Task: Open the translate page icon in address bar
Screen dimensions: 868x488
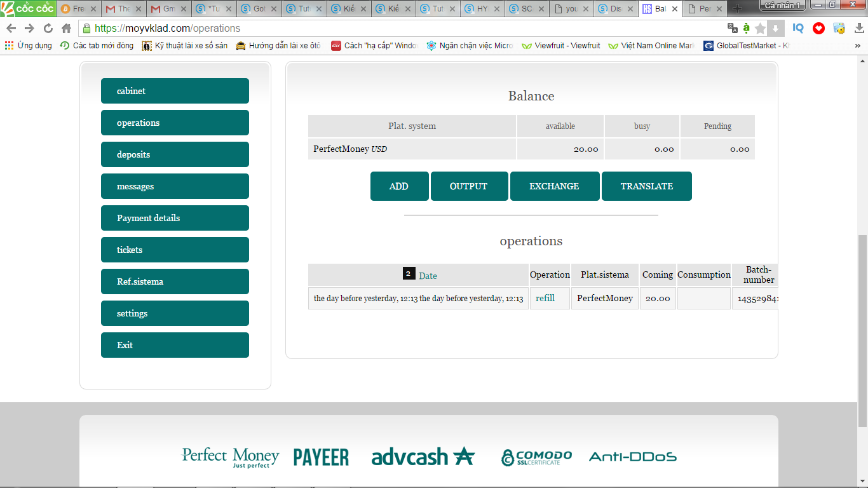Action: point(733,28)
